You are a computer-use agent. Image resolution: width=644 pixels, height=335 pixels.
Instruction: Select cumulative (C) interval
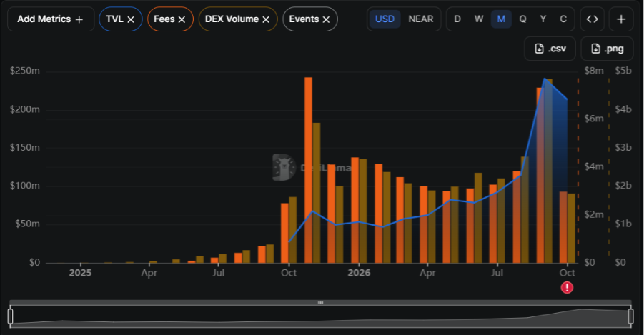click(x=563, y=19)
